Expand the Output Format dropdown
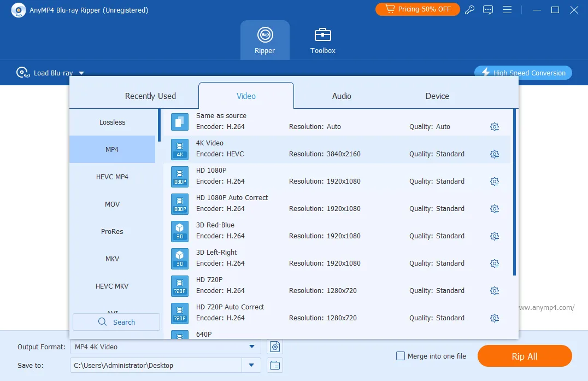Screen dimensions: 588x381 click(x=252, y=347)
